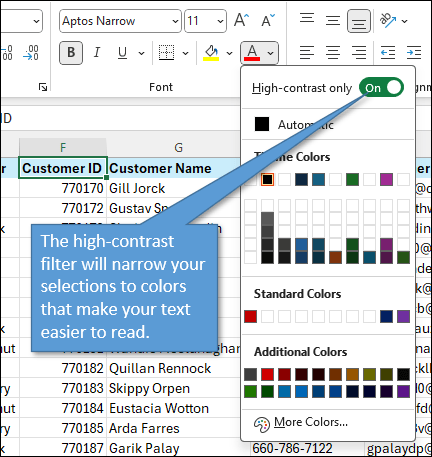Viewport: 432px width, 457px height.
Task: Click the Increase Indent icon
Action: point(414,53)
